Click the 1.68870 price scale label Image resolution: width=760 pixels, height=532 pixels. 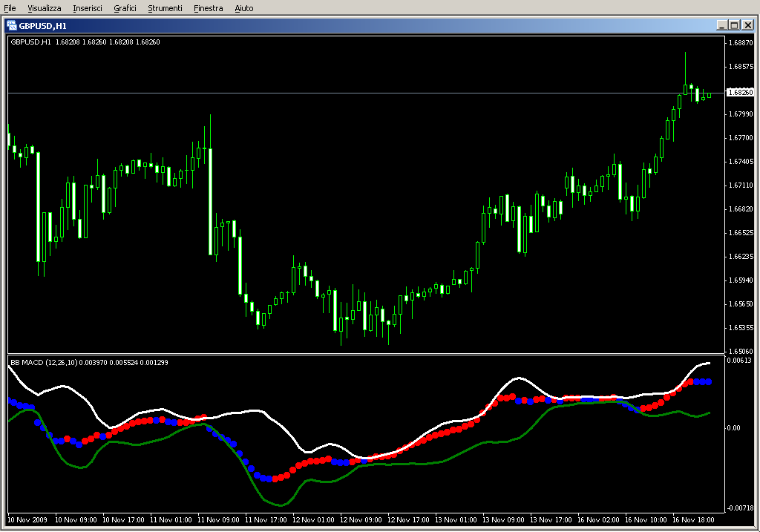(x=741, y=43)
